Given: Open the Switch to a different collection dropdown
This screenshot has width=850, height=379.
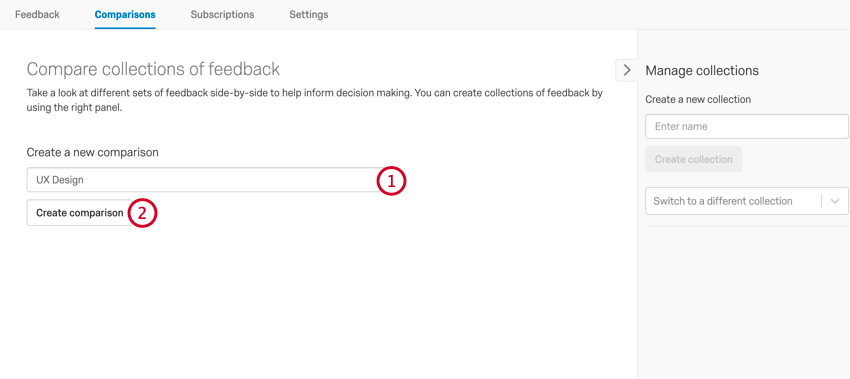Looking at the screenshot, I should [x=746, y=201].
